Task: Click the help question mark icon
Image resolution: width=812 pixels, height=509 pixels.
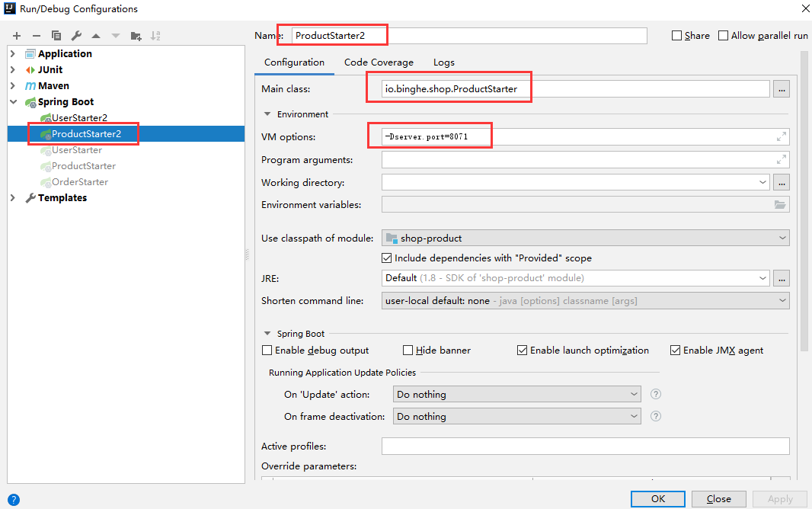Action: coord(13,500)
